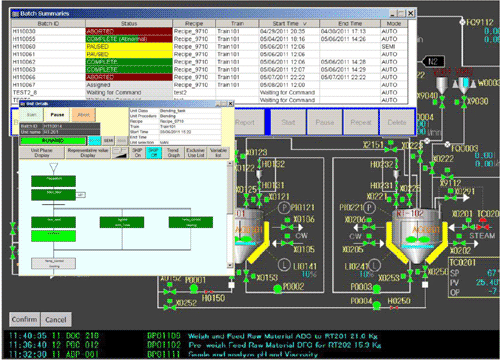500x360 pixels.
Task: Select the RT-102 reactor tank graphic
Action: tap(416, 235)
